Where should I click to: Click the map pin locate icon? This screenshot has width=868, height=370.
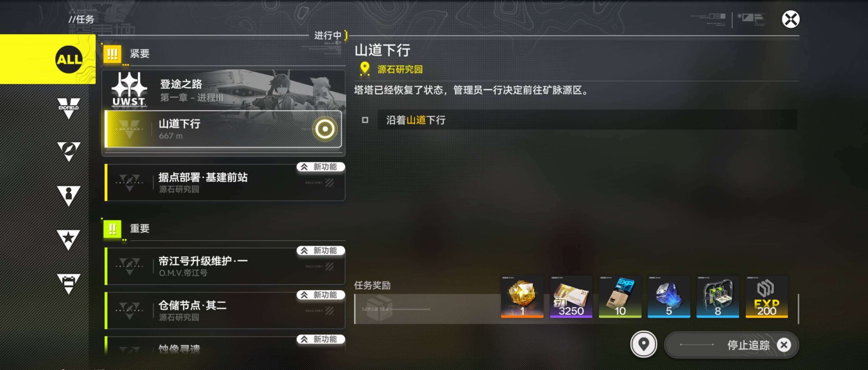point(643,344)
